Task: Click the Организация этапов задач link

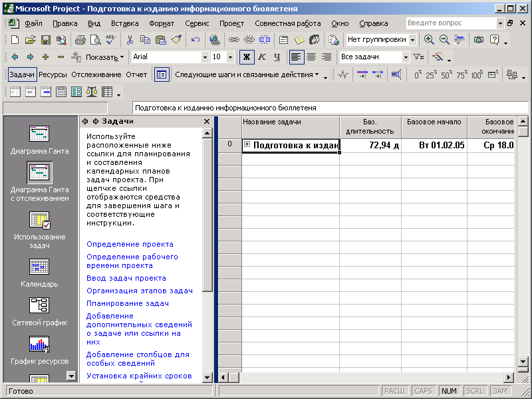Action: [140, 291]
